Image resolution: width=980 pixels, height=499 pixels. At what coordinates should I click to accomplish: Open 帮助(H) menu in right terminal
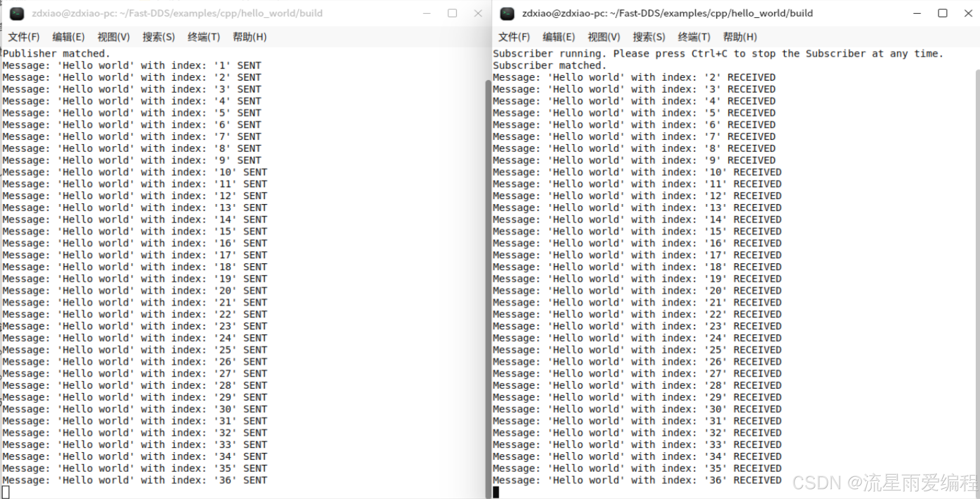pos(740,37)
